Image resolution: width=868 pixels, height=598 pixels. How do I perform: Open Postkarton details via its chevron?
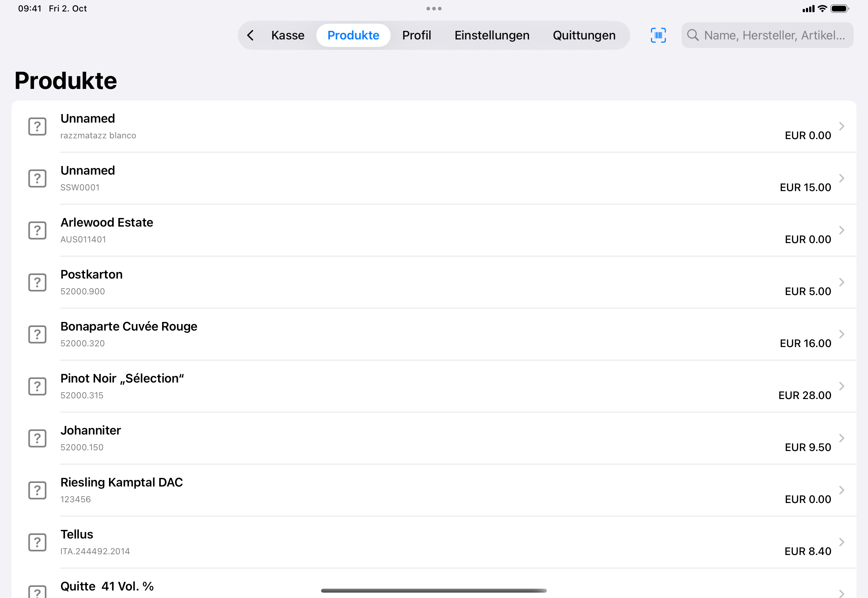pos(842,282)
